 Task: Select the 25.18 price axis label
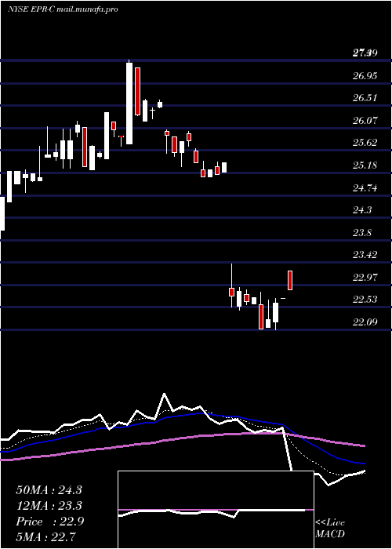[365, 165]
